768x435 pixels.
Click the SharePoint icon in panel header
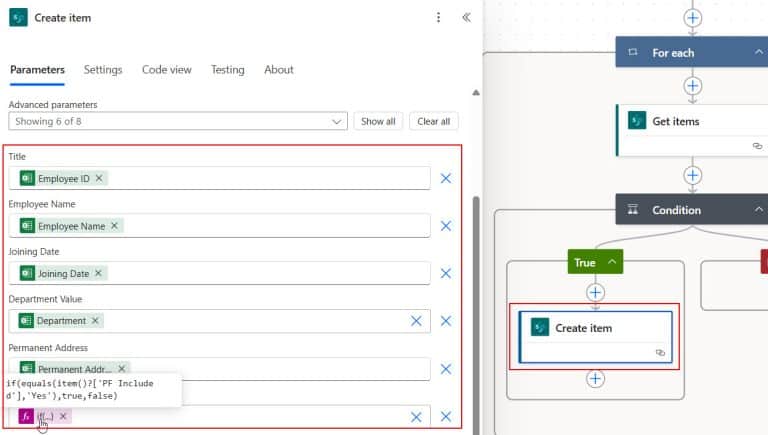point(19,18)
